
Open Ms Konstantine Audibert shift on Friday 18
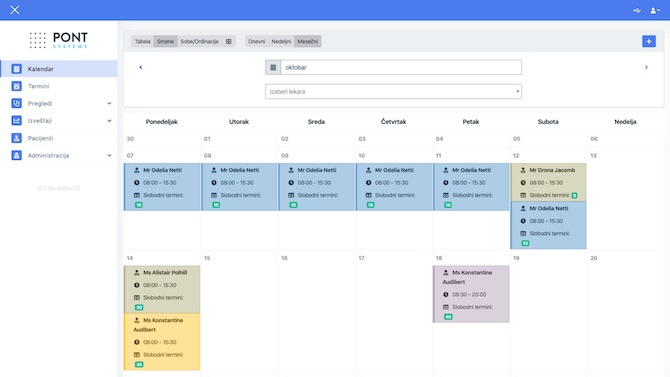click(x=471, y=294)
